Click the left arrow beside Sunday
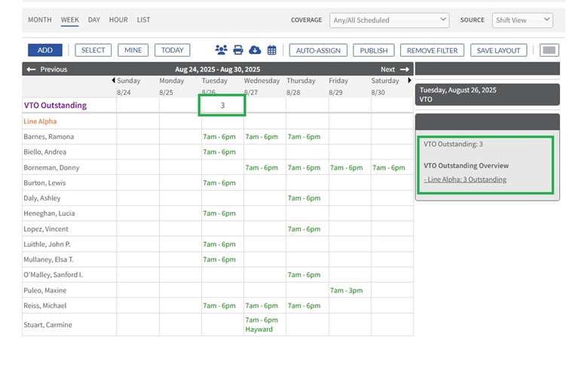Image resolution: width=588 pixels, height=365 pixels. 113,80
